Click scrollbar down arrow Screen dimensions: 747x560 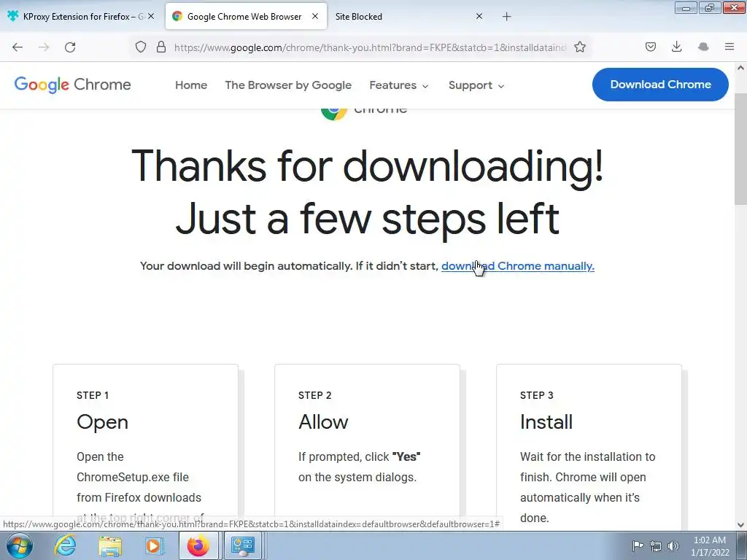740,525
